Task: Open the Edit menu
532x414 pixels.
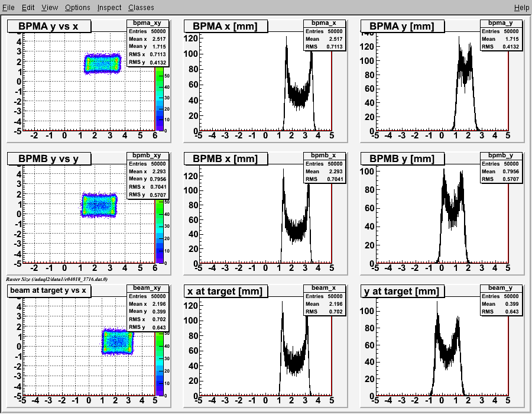Action: point(28,8)
